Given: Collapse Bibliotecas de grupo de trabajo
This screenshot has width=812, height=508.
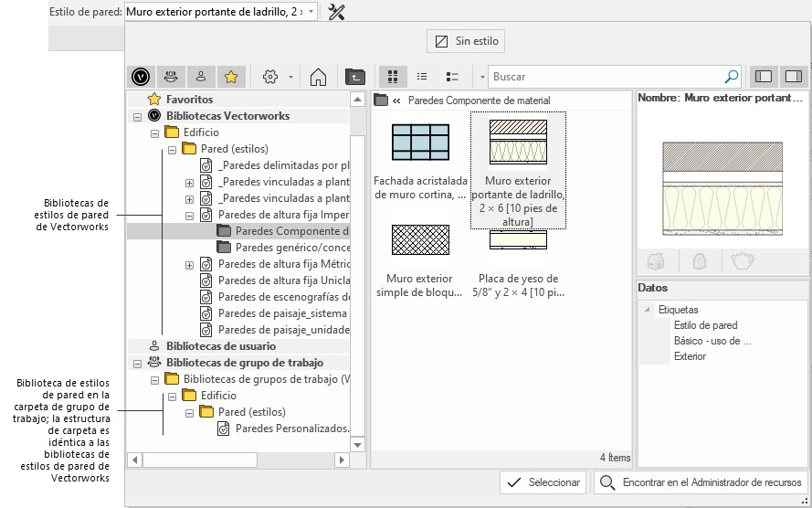Looking at the screenshot, I should [137, 364].
